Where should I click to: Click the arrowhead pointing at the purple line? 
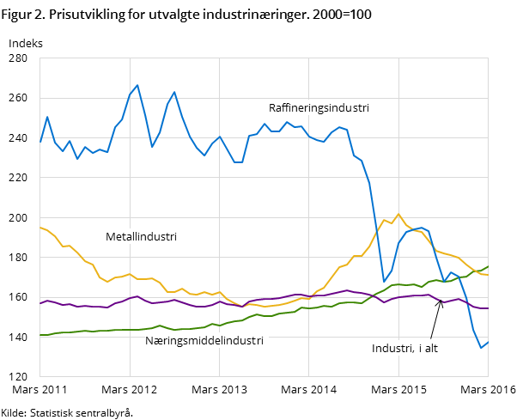441,301
